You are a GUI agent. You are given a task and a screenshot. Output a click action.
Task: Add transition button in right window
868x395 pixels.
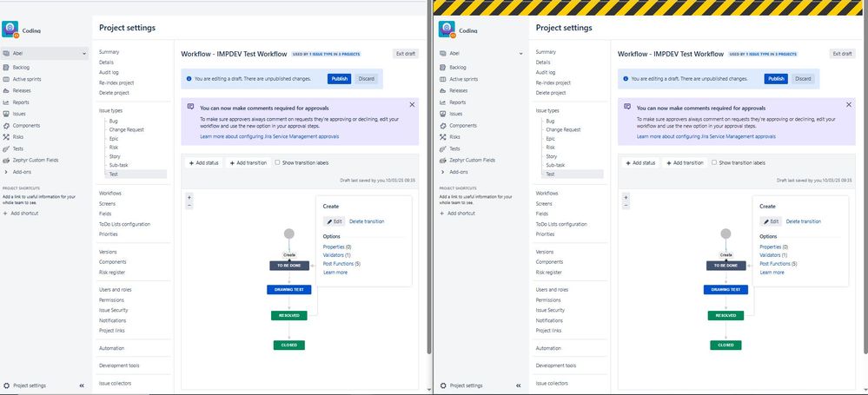686,163
